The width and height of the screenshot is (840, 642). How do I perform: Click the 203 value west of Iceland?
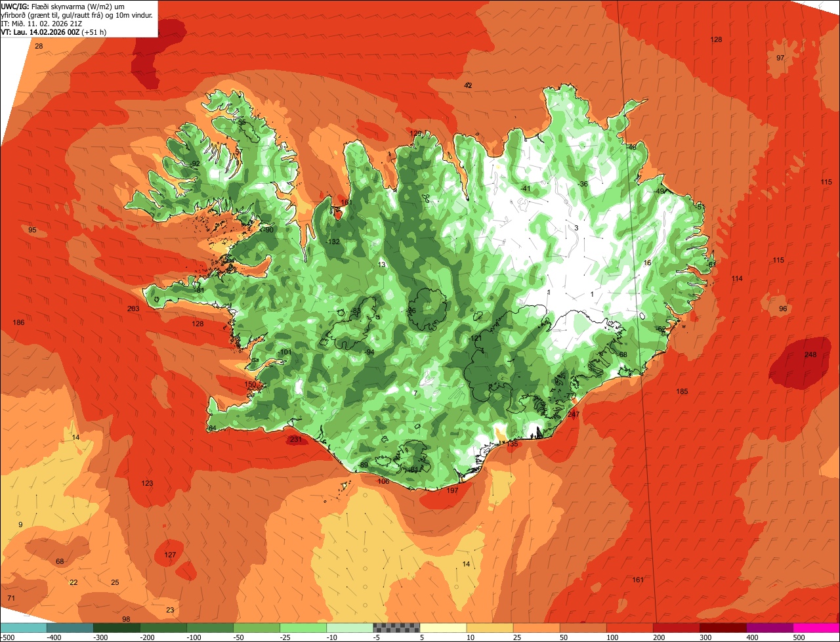click(x=133, y=309)
